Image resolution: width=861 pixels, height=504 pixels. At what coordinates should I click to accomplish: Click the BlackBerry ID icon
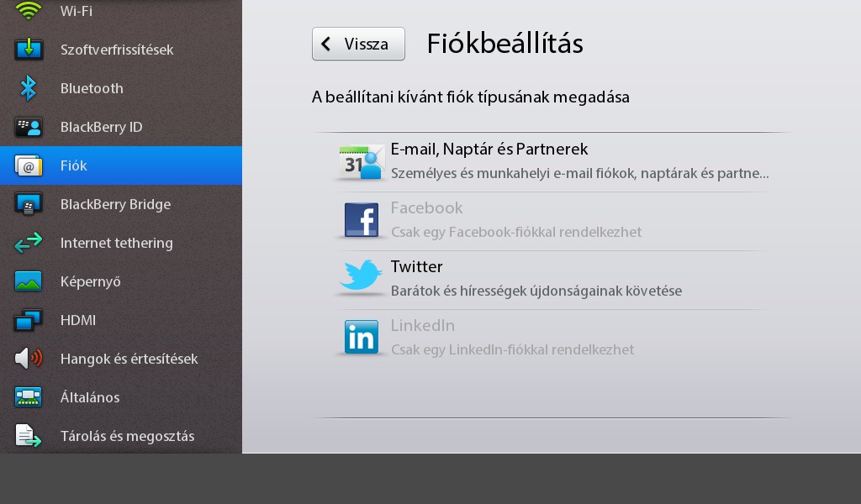pyautogui.click(x=29, y=127)
